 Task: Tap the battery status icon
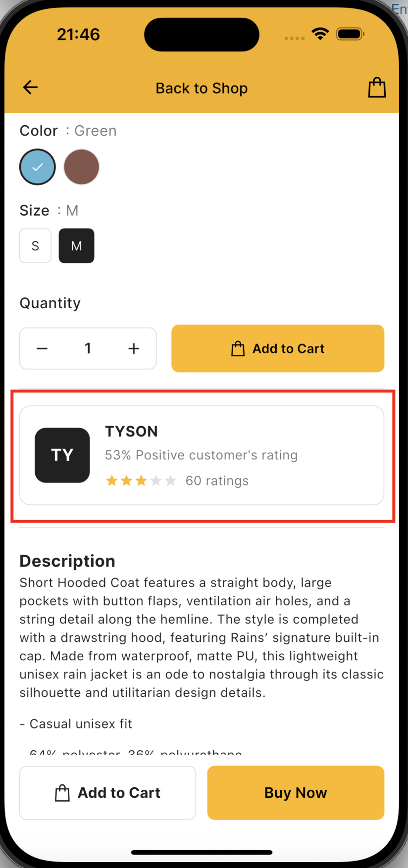(x=350, y=34)
